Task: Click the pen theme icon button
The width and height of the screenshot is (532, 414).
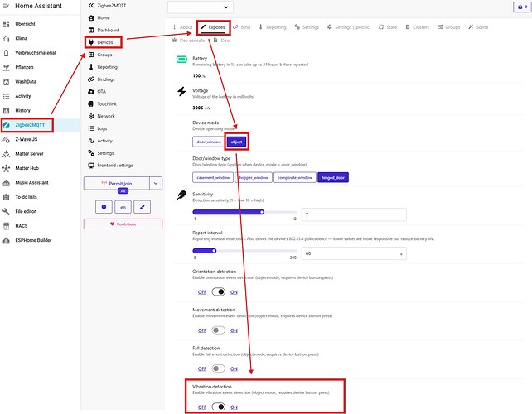Action: (x=143, y=207)
